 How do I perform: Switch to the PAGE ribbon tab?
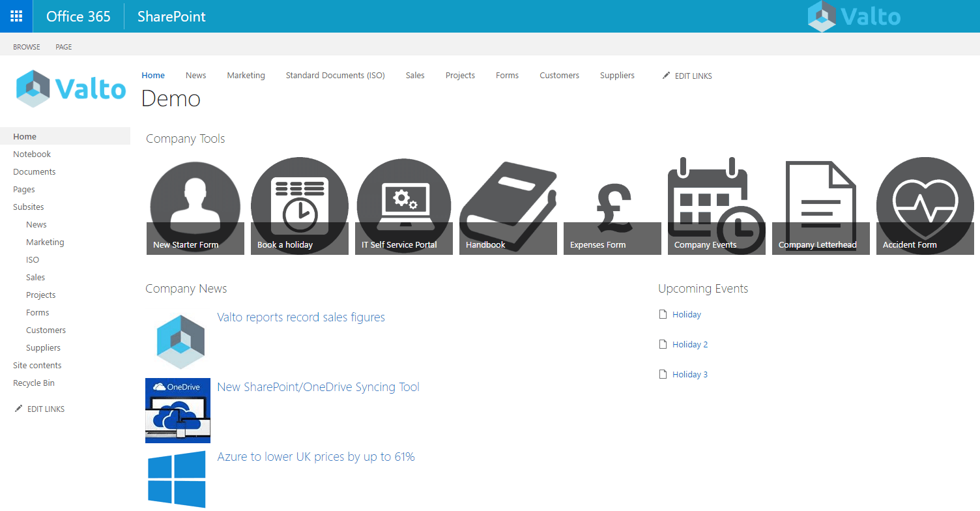[64, 47]
